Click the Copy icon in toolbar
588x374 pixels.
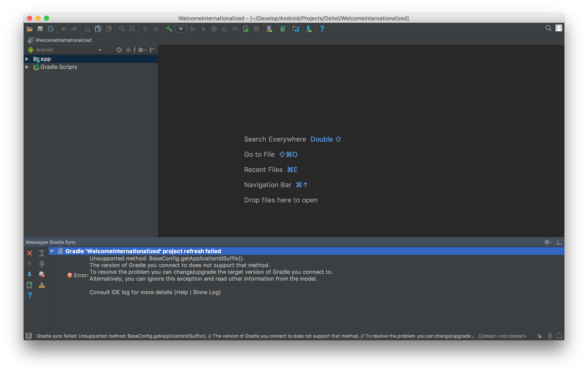[x=98, y=29]
